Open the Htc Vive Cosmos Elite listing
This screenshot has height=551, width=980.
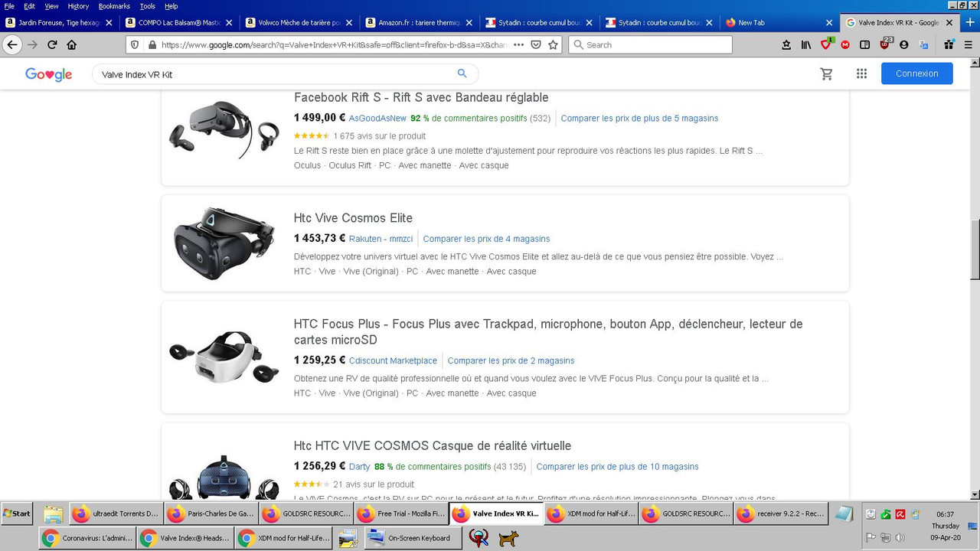click(x=353, y=218)
